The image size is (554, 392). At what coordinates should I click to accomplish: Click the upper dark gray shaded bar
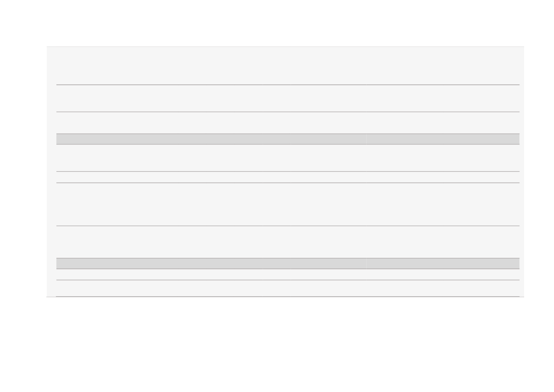point(288,139)
